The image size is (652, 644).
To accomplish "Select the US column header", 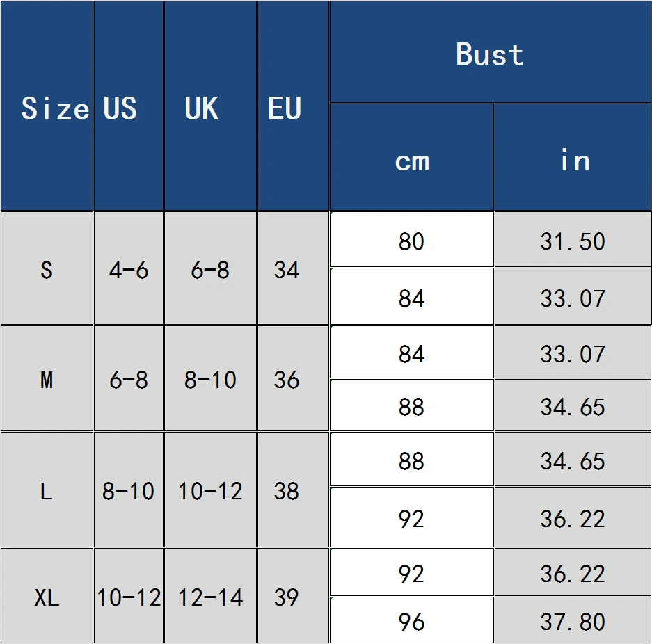I will coord(129,106).
